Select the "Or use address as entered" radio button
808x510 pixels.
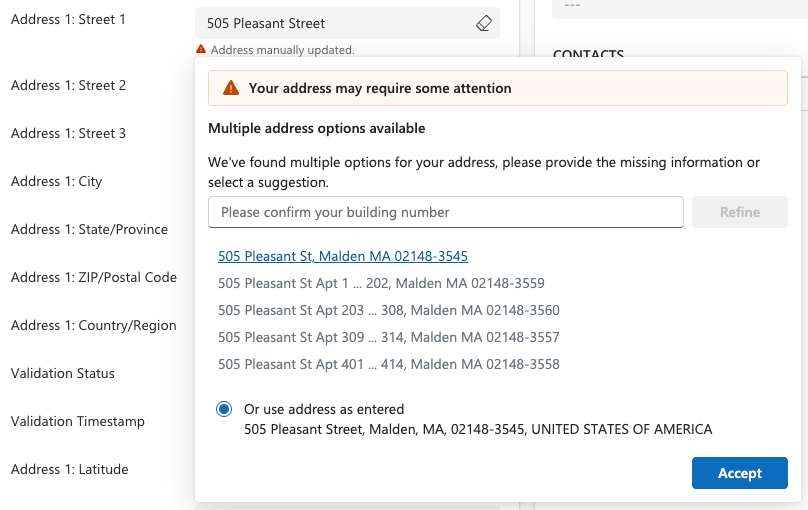[224, 409]
